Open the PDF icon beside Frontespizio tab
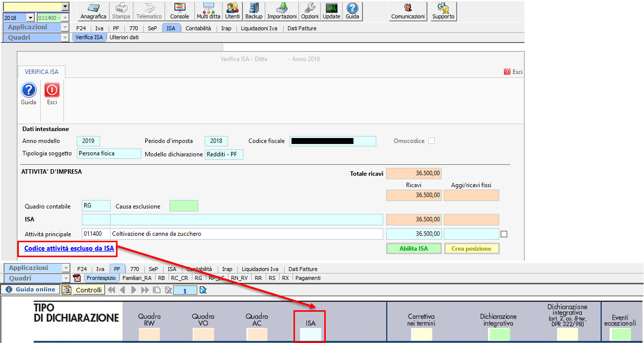 (77, 278)
